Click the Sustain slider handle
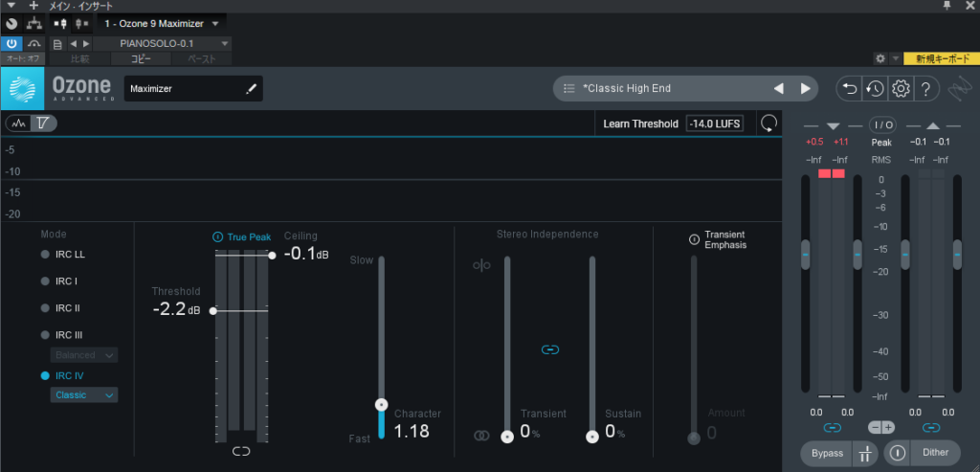This screenshot has width=980, height=472. (x=591, y=437)
